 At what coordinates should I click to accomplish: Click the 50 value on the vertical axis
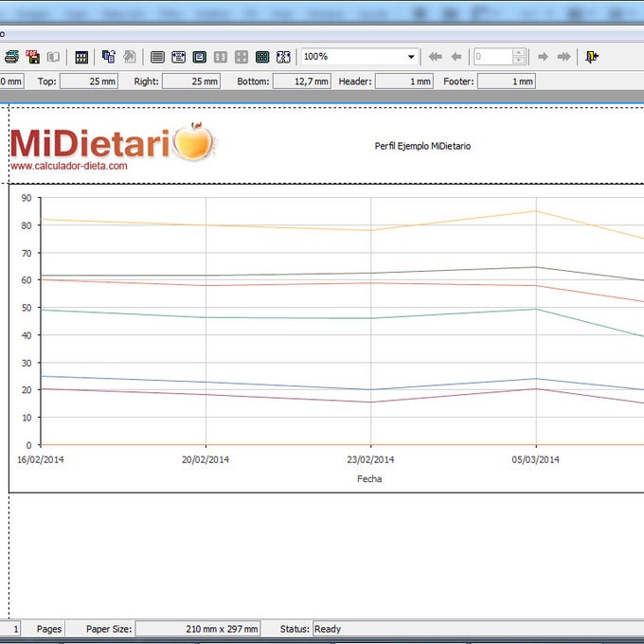(27, 308)
